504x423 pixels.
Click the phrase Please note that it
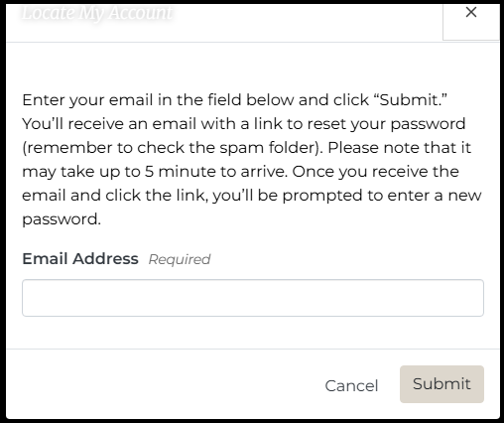point(399,148)
